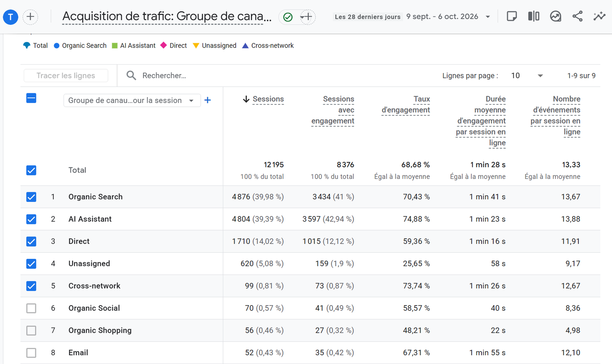The image size is (612, 364).
Task: Click the report title Acquisition de trafic
Action: click(167, 16)
